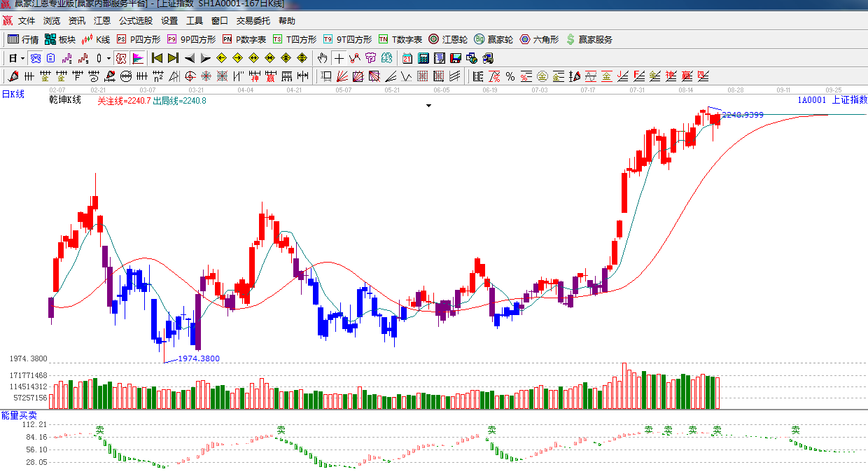Open the 六角形 hexagon chart
This screenshot has height=474, width=868.
pos(539,40)
